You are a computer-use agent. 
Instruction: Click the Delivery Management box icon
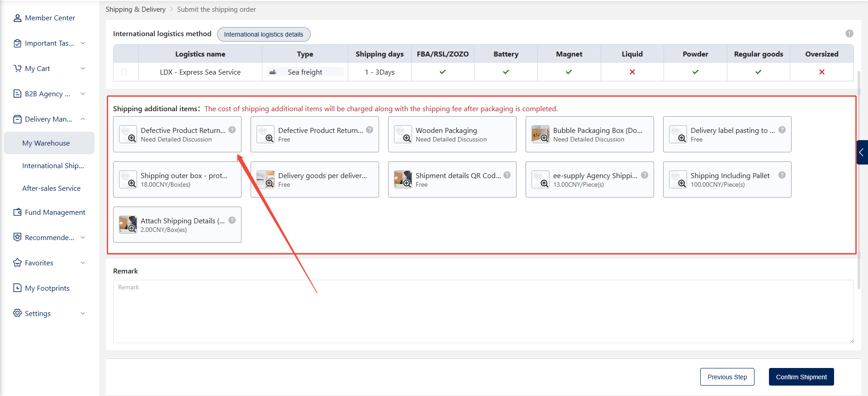(x=18, y=119)
